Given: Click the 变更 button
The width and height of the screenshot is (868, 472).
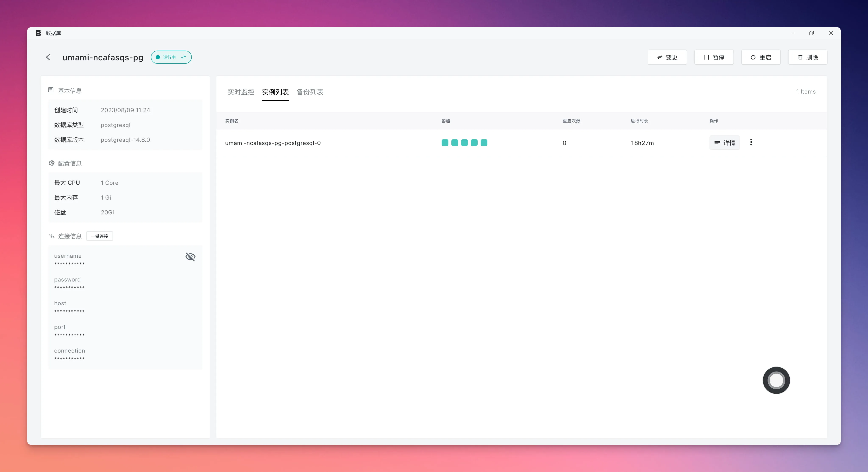Looking at the screenshot, I should 667,57.
